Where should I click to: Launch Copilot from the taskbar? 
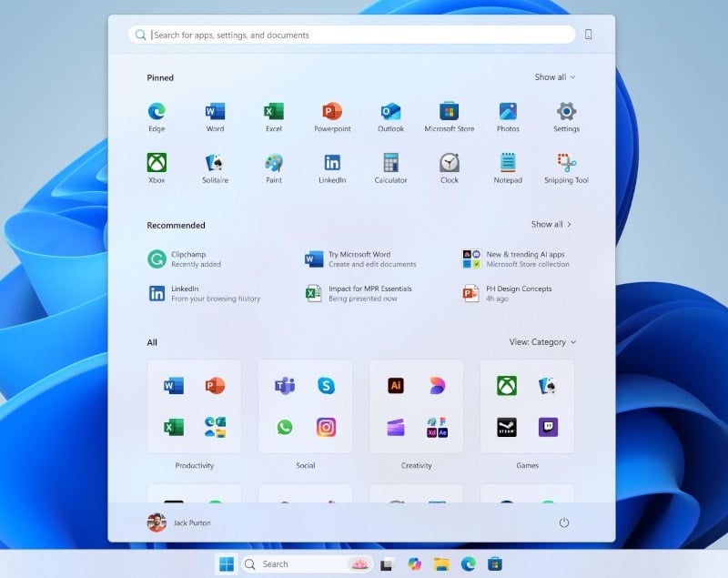(x=414, y=564)
